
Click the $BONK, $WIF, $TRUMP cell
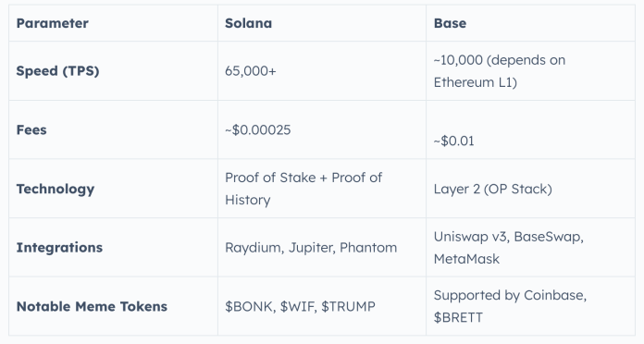point(300,306)
